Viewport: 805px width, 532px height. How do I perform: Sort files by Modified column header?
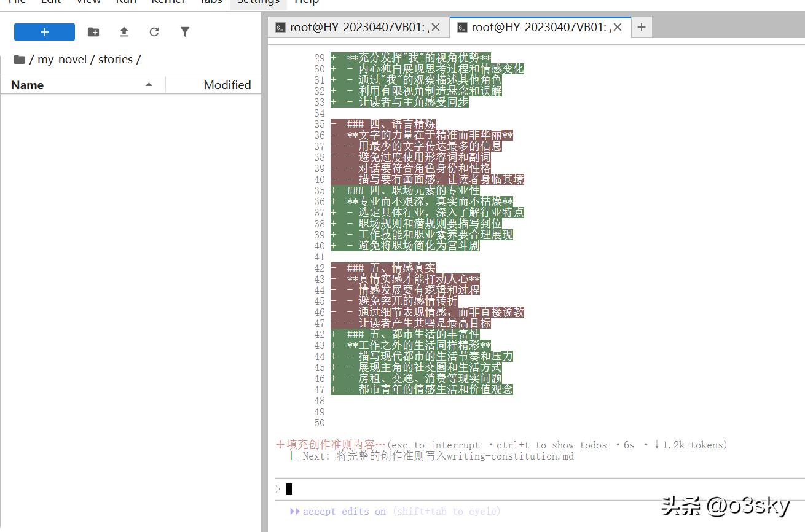[x=227, y=85]
